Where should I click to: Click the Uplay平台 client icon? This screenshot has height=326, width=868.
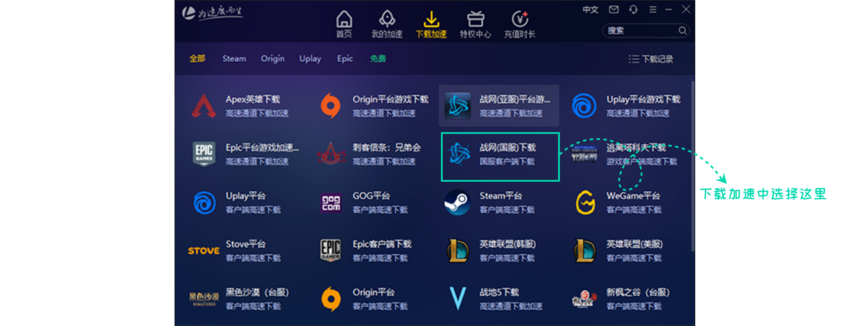(x=204, y=203)
